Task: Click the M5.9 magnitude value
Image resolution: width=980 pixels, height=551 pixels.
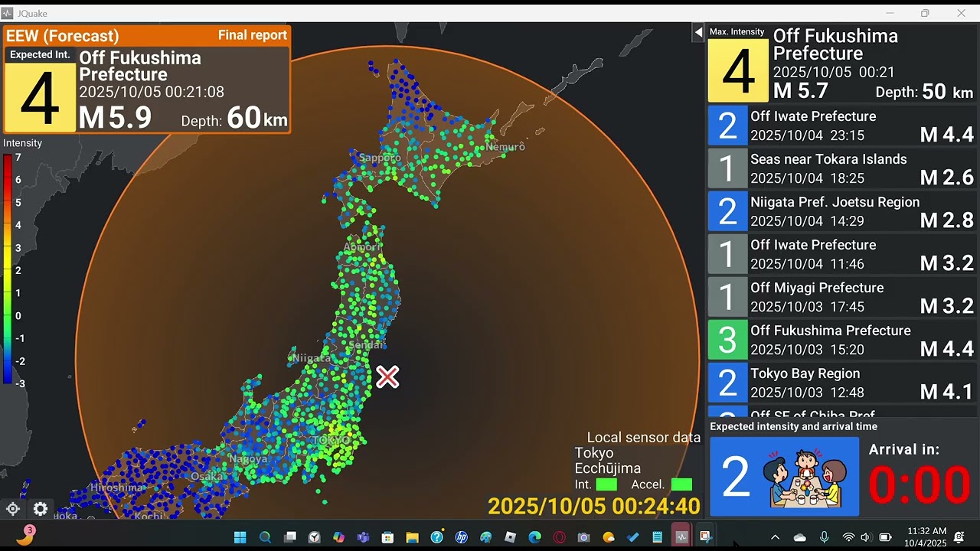Action: tap(115, 118)
